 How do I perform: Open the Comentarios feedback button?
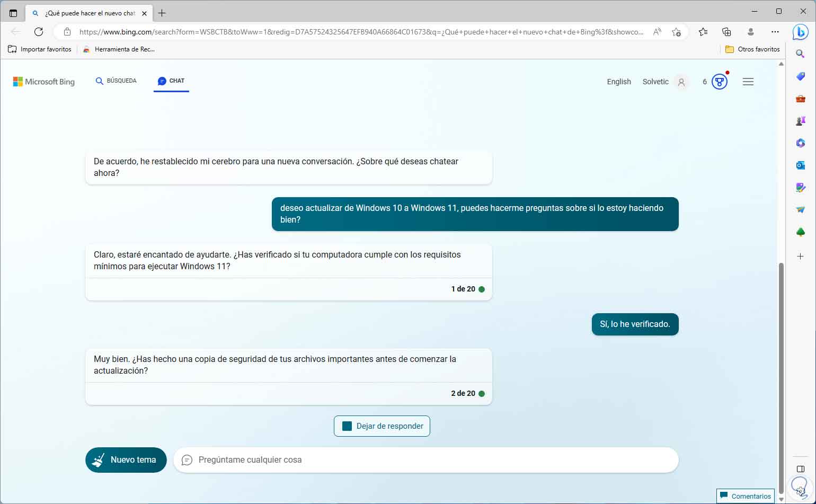pyautogui.click(x=745, y=496)
